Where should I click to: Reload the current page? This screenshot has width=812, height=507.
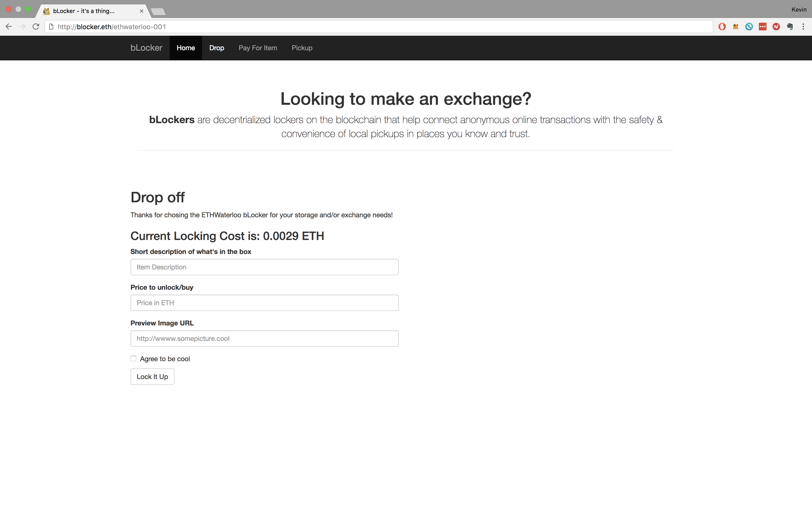click(36, 27)
